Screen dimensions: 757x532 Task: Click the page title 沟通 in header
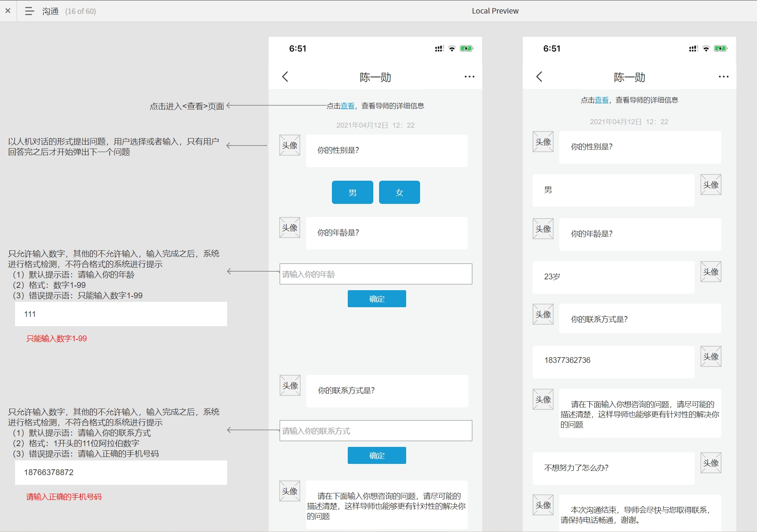50,11
